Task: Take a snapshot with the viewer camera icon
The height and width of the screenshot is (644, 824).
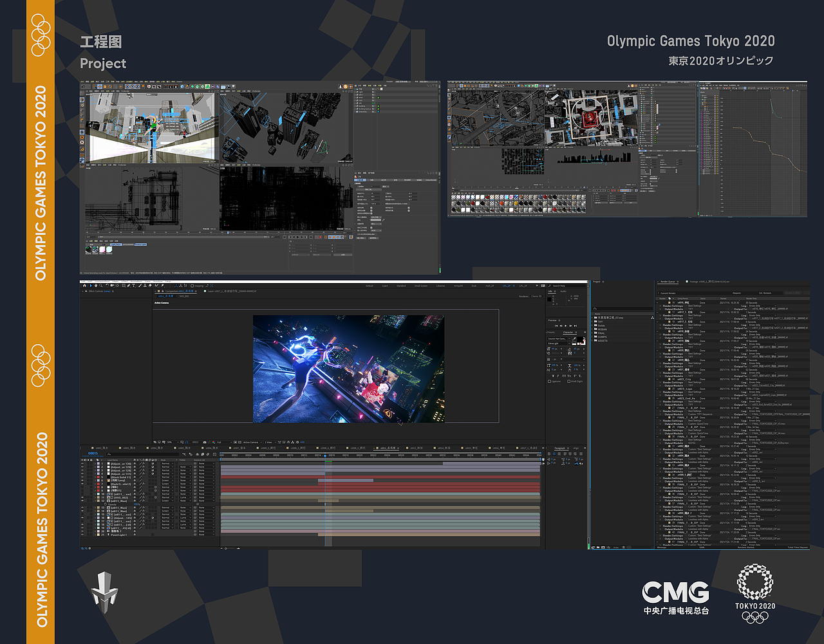Action: point(205,442)
